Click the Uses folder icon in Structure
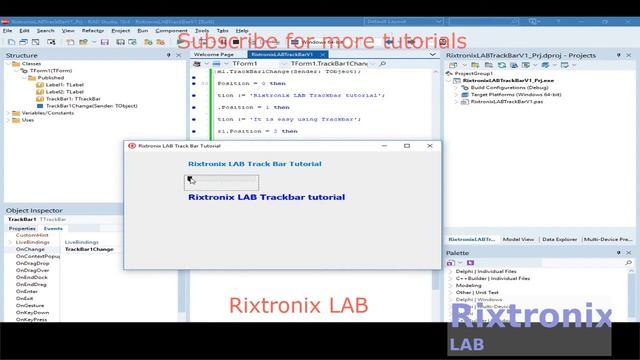The height and width of the screenshot is (360, 640). pos(16,120)
